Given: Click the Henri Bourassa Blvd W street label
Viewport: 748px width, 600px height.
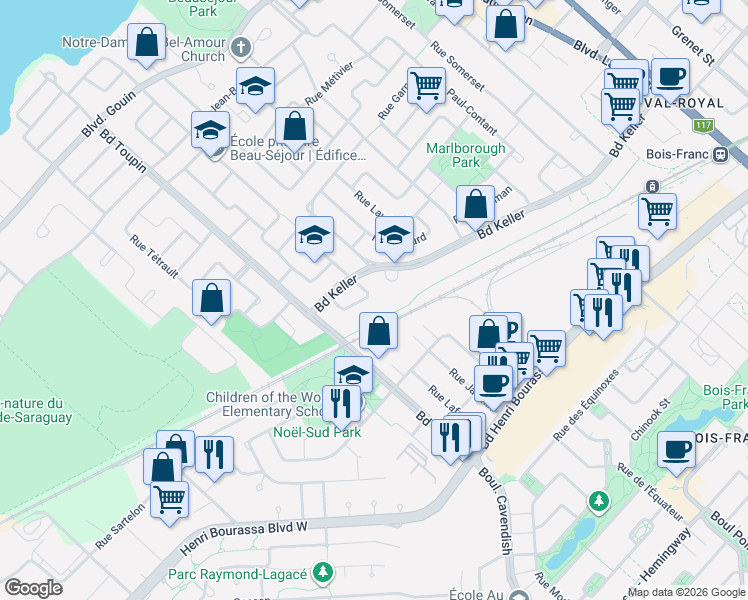Looking at the screenshot, I should pyautogui.click(x=243, y=538).
